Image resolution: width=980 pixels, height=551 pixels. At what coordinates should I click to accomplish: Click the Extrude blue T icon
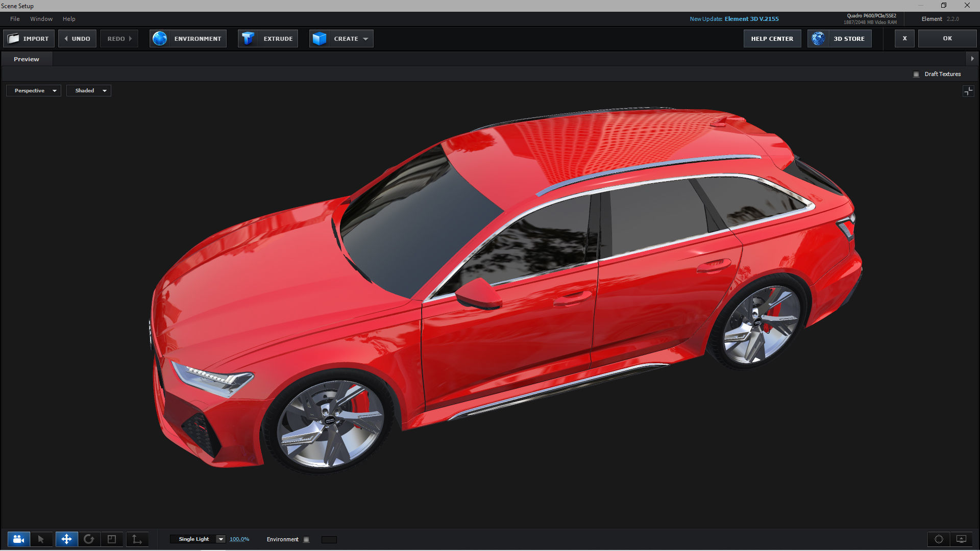click(x=248, y=39)
